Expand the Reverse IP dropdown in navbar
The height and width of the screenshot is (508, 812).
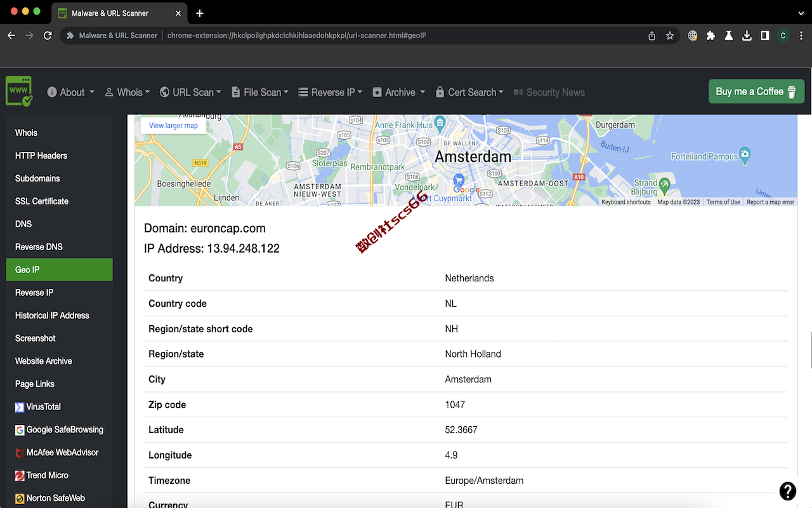(331, 92)
